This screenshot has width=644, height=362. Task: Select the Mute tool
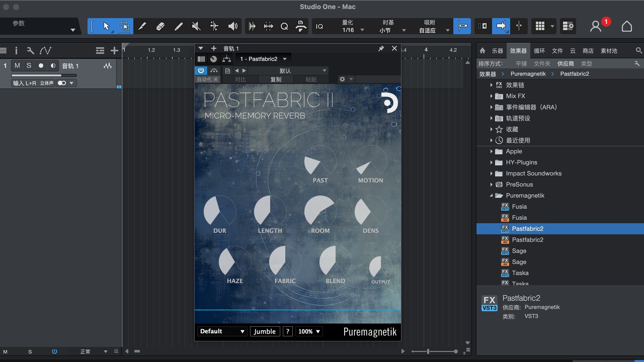(196, 26)
